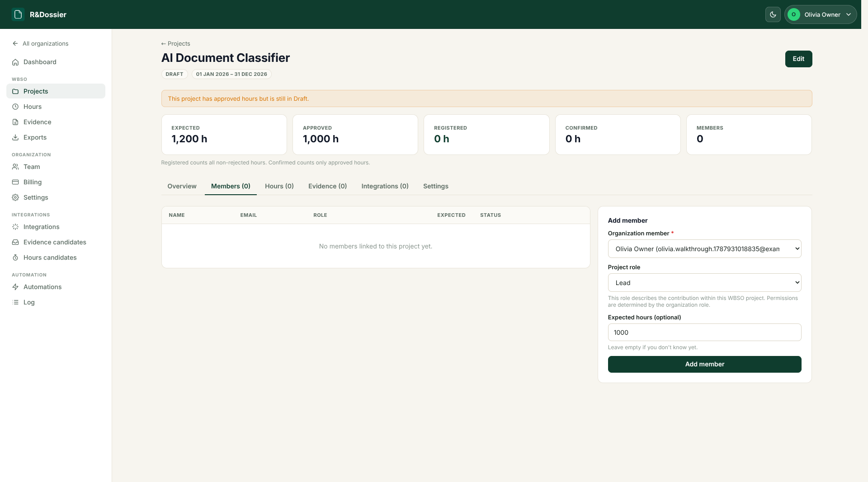This screenshot has height=482, width=868.
Task: Open Evidence candidates page
Action: point(56,242)
